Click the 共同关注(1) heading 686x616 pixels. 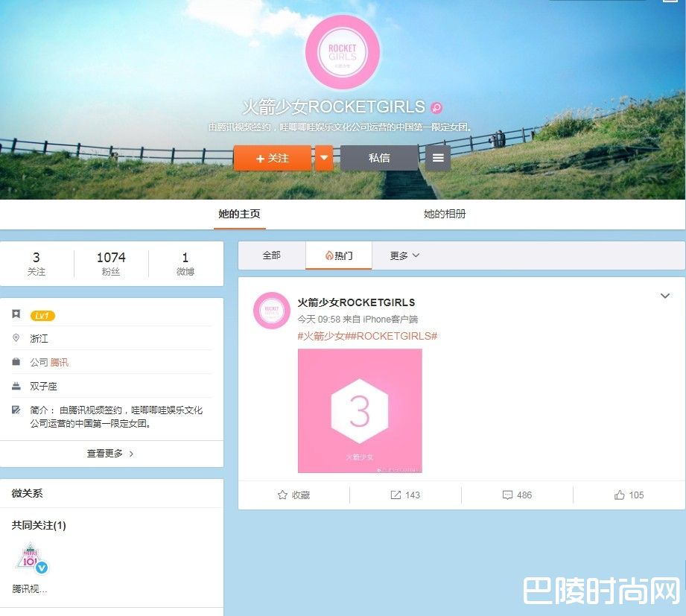[x=39, y=525]
